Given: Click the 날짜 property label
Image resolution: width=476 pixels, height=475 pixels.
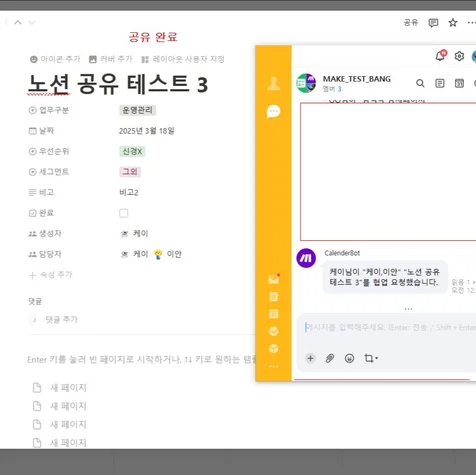Looking at the screenshot, I should pos(41,131).
